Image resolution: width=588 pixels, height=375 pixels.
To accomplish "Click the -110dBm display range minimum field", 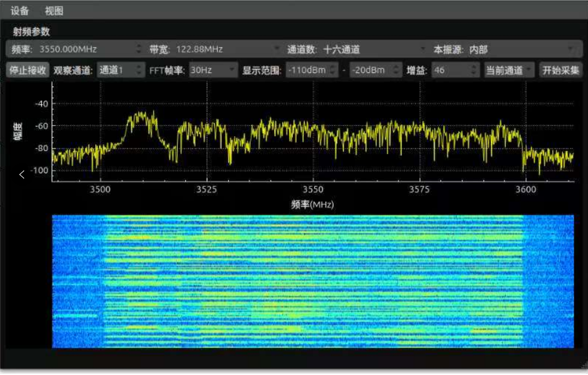I will coord(308,70).
